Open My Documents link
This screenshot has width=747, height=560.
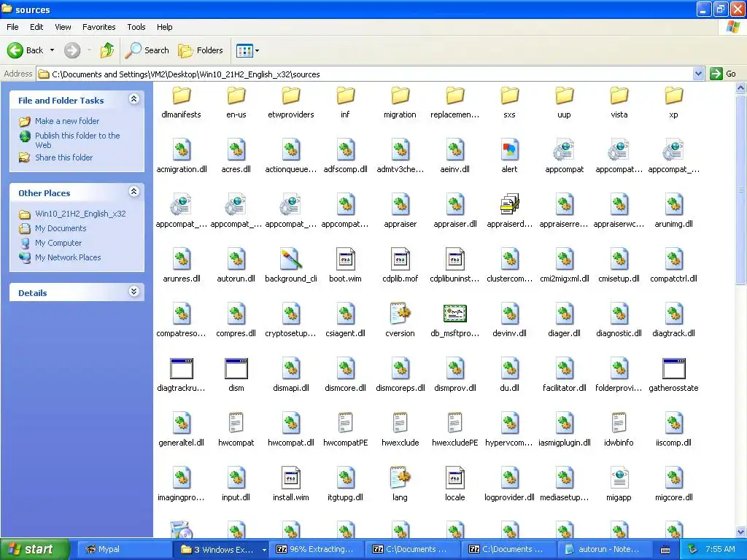coord(61,228)
